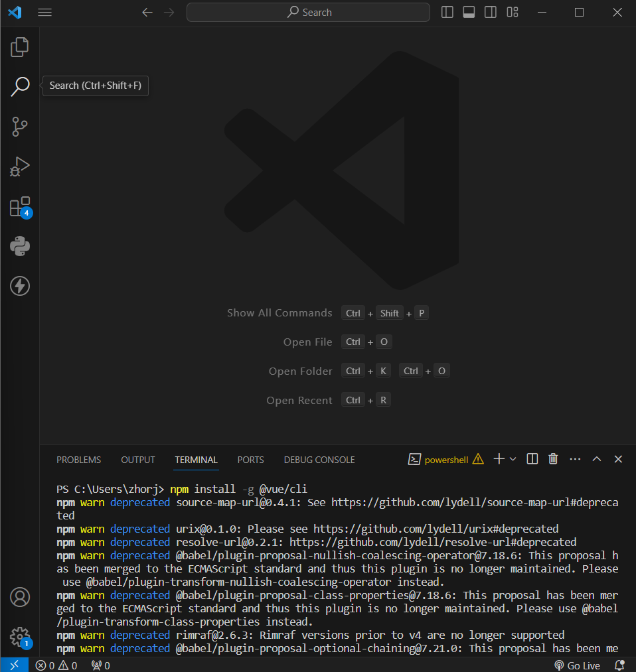Kill the terminal with trash icon
The height and width of the screenshot is (672, 636).
pos(553,459)
